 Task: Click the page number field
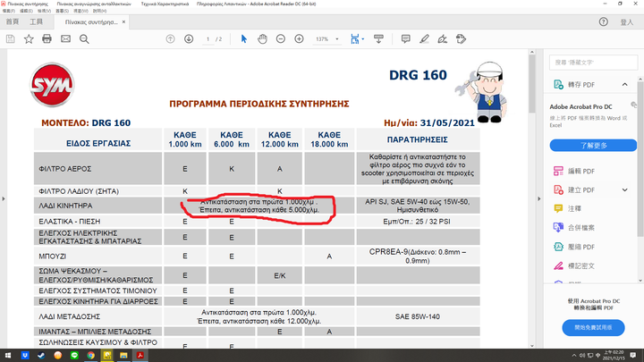tap(208, 39)
